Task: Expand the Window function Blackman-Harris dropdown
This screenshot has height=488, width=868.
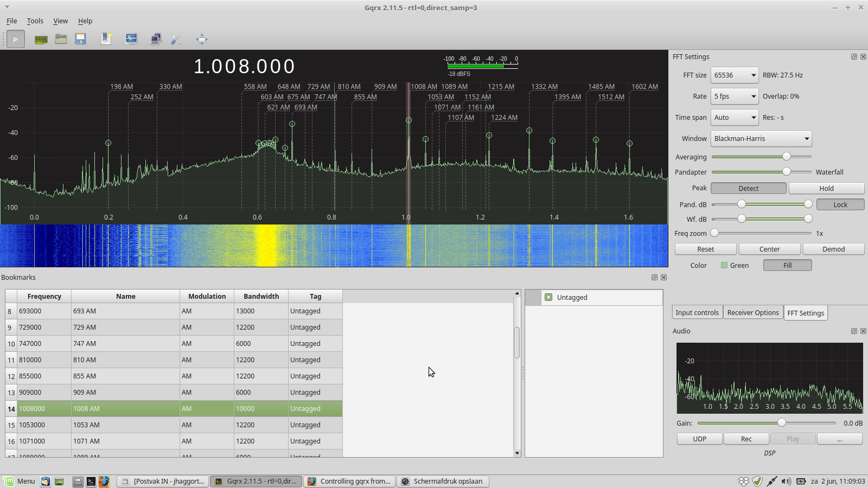Action: coord(761,139)
